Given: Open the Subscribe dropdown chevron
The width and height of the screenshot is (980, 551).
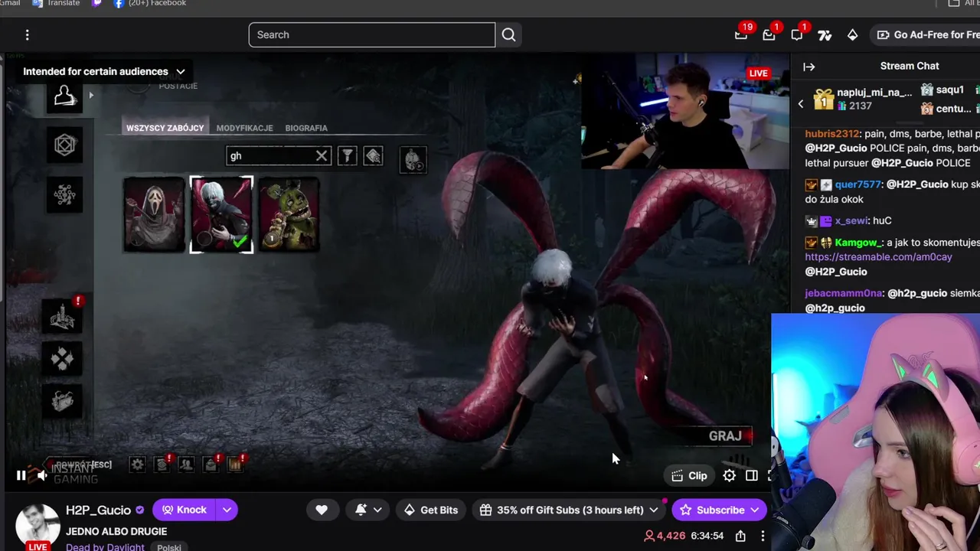Looking at the screenshot, I should pyautogui.click(x=755, y=510).
